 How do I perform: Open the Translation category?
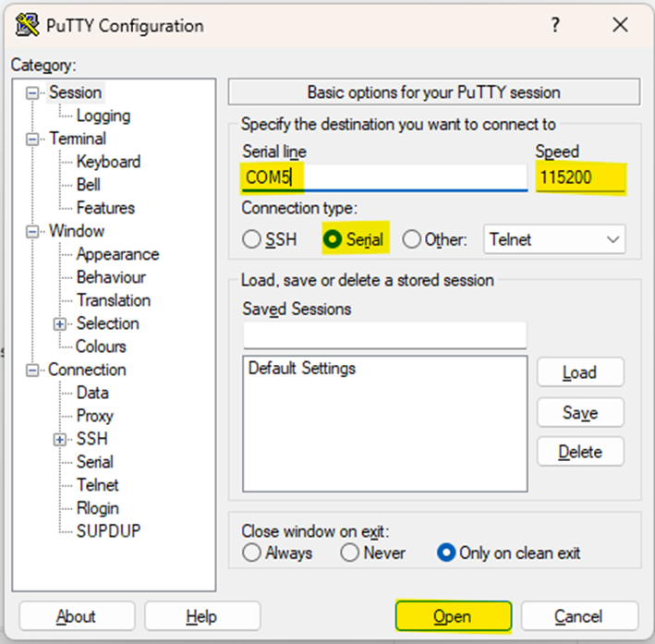(x=114, y=300)
